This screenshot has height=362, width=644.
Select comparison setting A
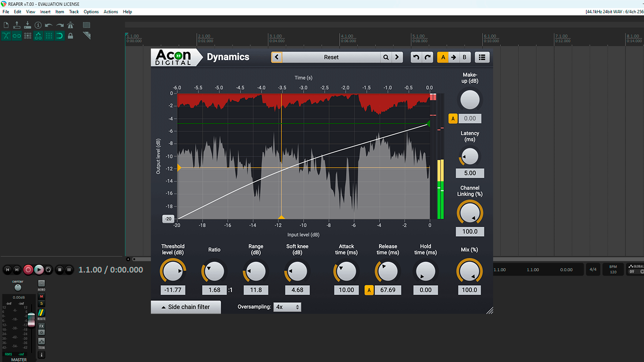click(443, 57)
